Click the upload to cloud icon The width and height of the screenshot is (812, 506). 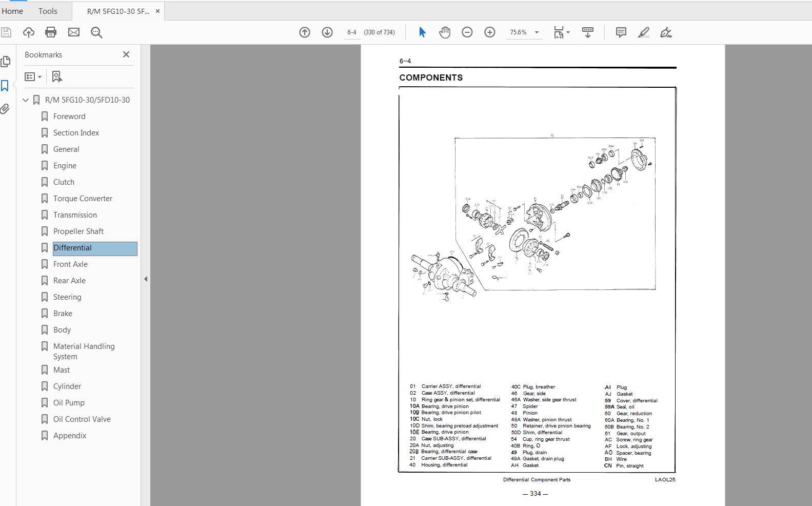[29, 32]
